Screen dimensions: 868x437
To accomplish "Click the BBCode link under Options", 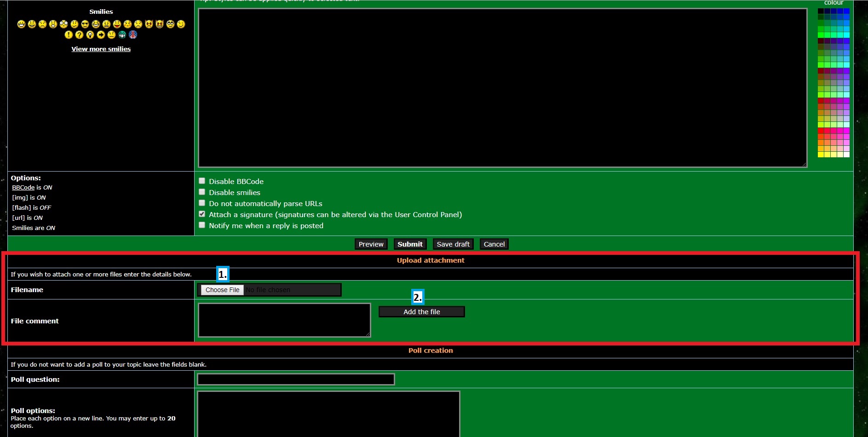I will pyautogui.click(x=23, y=187).
